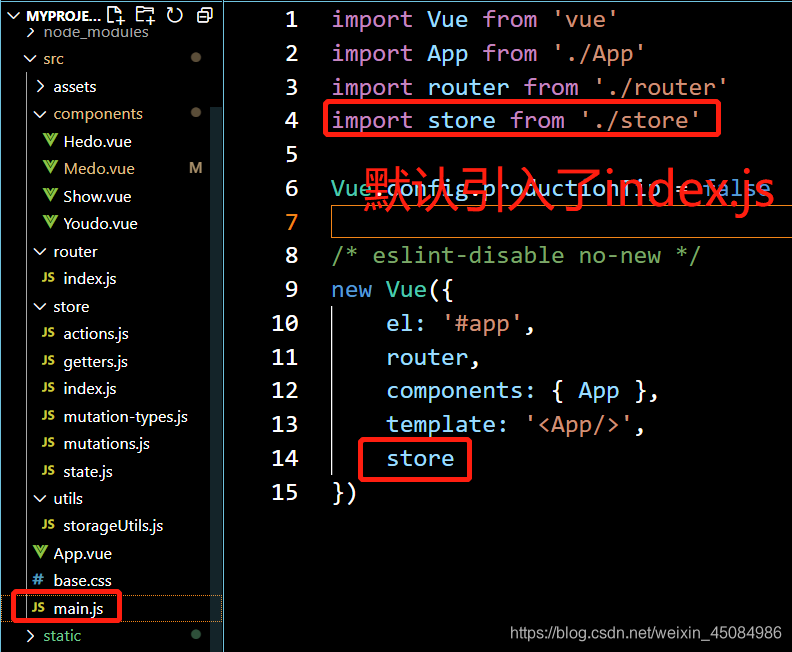Click the New Folder icon in explorer header
This screenshot has width=792, height=652.
145,15
